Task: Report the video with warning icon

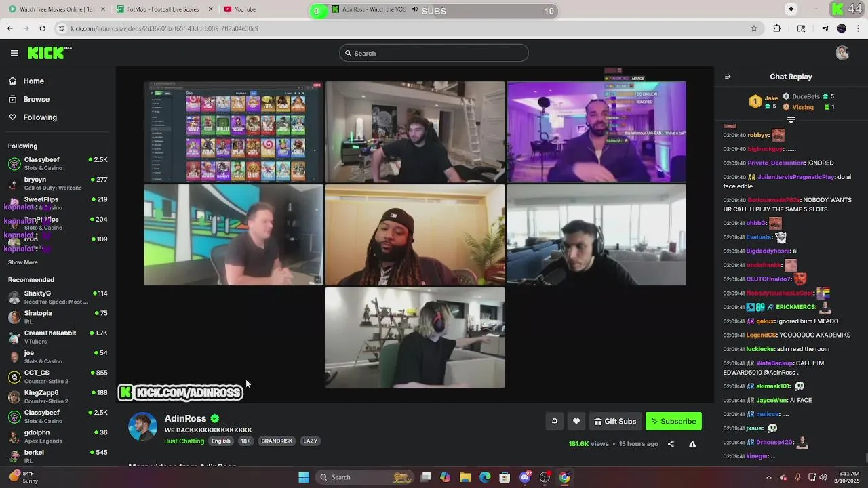Action: [x=692, y=444]
